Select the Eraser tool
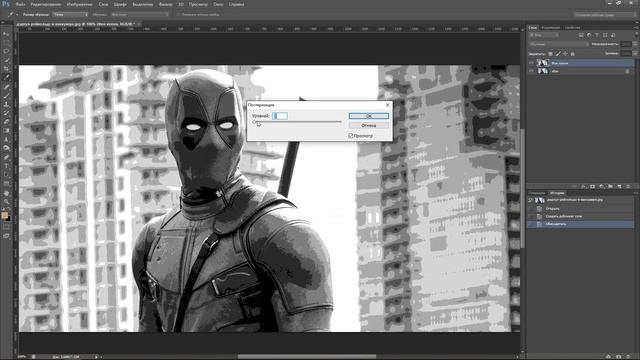640x360 pixels. [x=6, y=122]
